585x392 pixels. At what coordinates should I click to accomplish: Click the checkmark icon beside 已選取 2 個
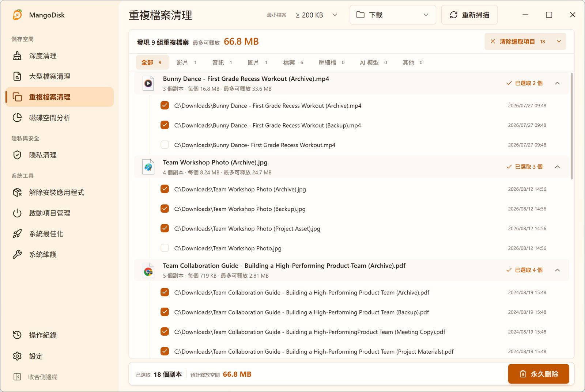[509, 83]
